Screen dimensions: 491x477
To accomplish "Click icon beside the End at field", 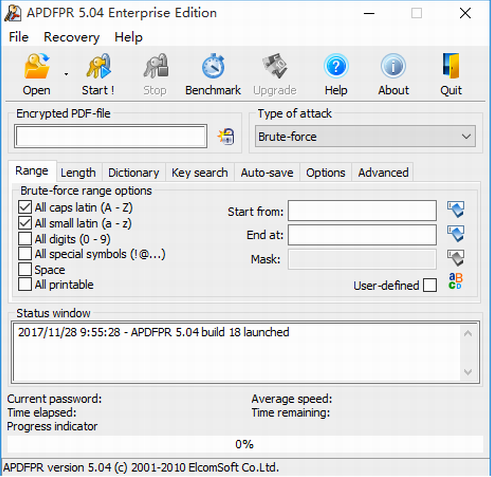I will [456, 234].
